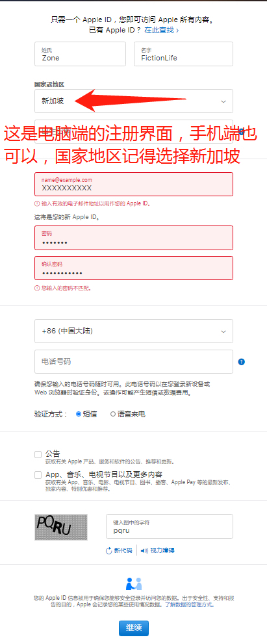Enable App、音乐、电视节目 checkbox

click(38, 475)
